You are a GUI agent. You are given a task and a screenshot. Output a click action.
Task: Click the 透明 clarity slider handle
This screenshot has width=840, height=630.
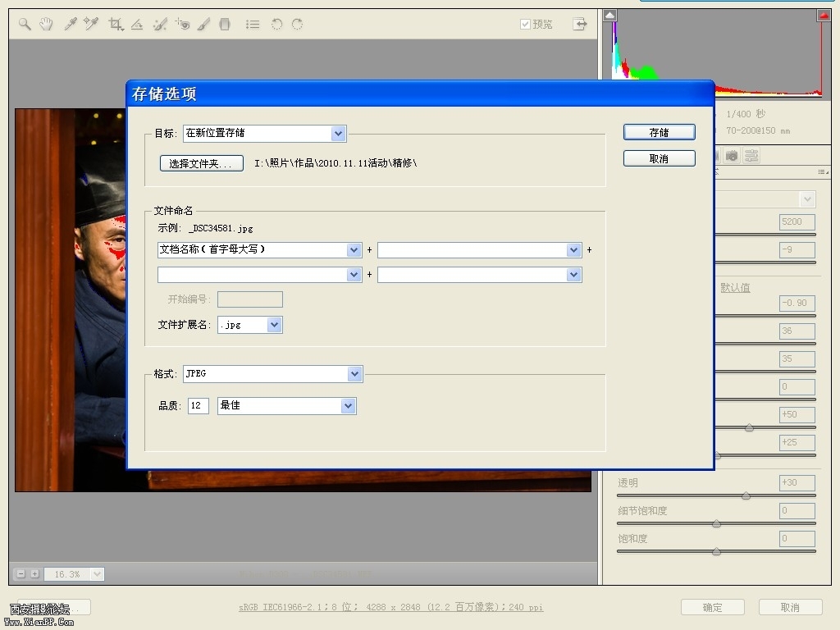[746, 495]
